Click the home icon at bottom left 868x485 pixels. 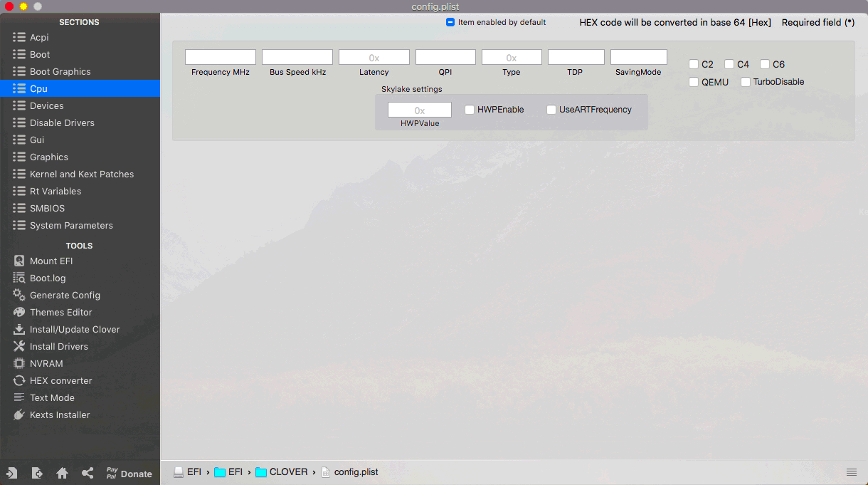[x=62, y=472]
